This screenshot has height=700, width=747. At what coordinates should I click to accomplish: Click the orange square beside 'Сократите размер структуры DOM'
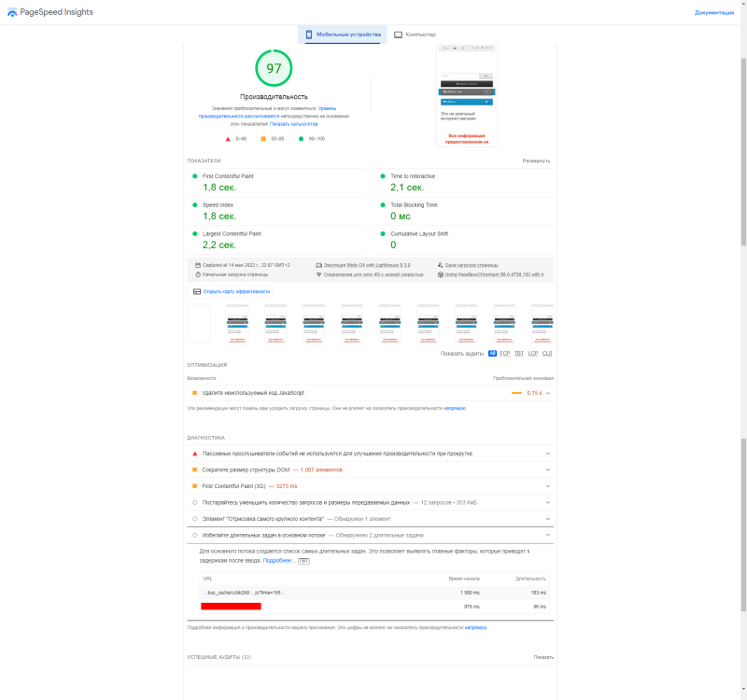[x=194, y=469]
